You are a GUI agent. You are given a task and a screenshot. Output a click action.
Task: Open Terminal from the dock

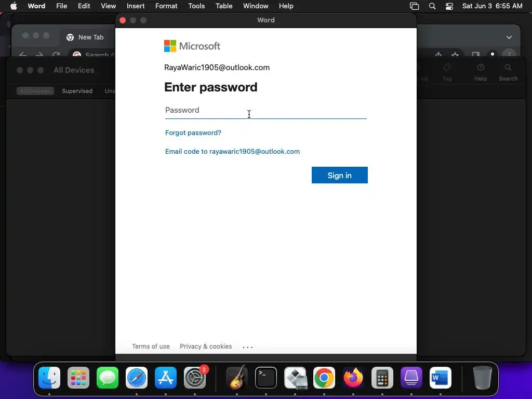(x=265, y=378)
